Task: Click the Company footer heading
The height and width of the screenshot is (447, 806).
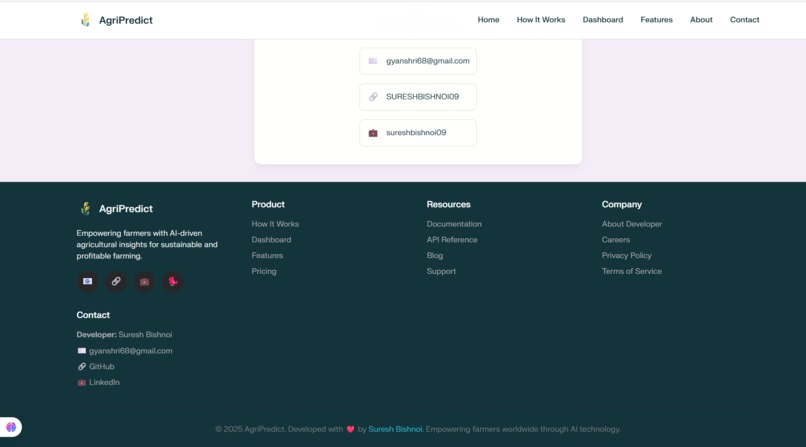Action: click(622, 204)
